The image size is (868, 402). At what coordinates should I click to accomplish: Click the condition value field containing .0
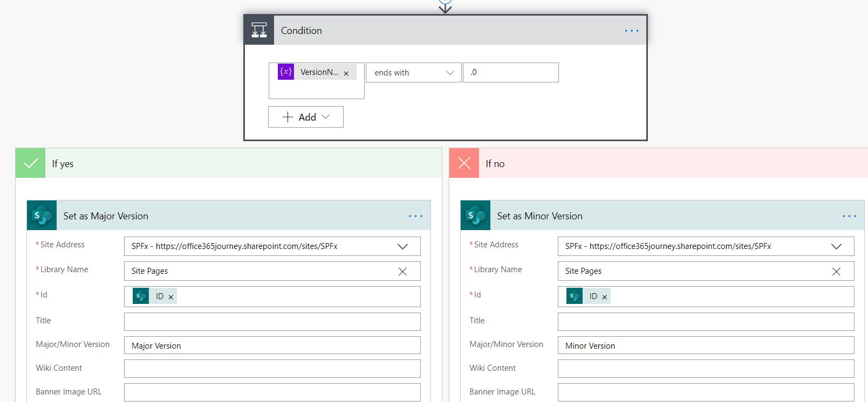pyautogui.click(x=510, y=72)
